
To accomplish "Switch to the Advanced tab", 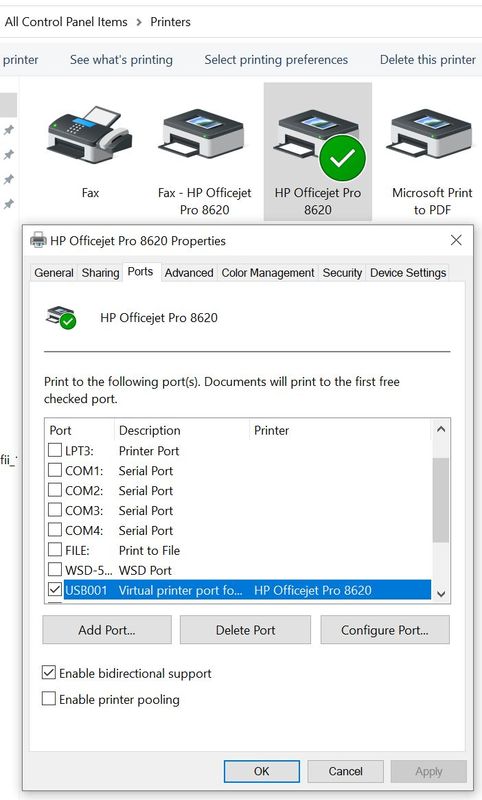I will tap(189, 273).
